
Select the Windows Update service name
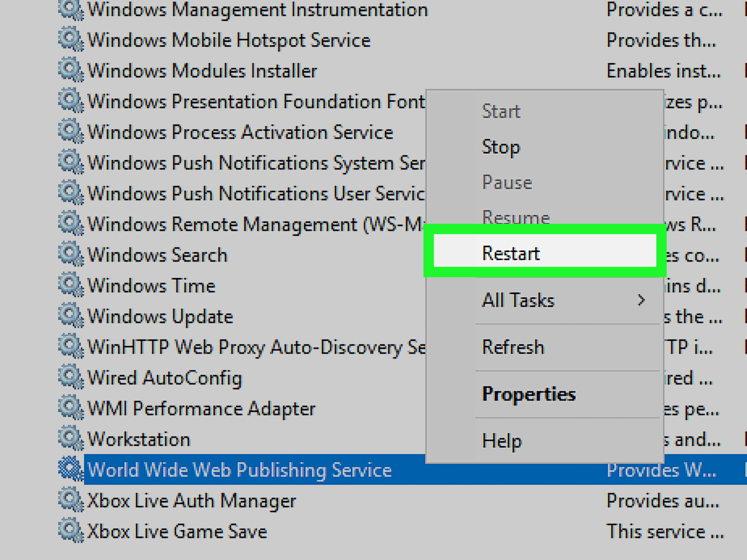coord(160,317)
